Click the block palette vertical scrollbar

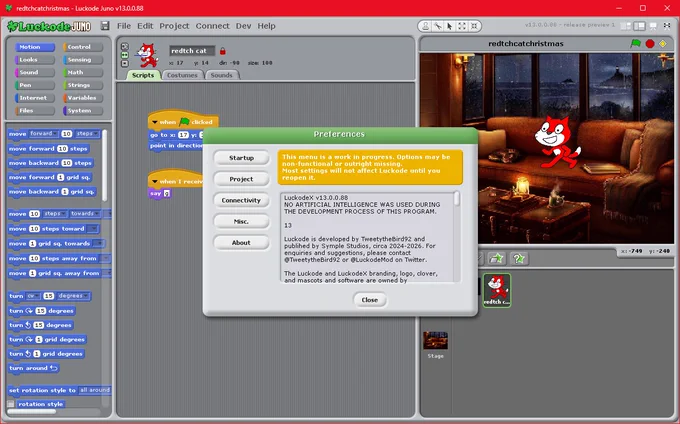tap(104, 165)
